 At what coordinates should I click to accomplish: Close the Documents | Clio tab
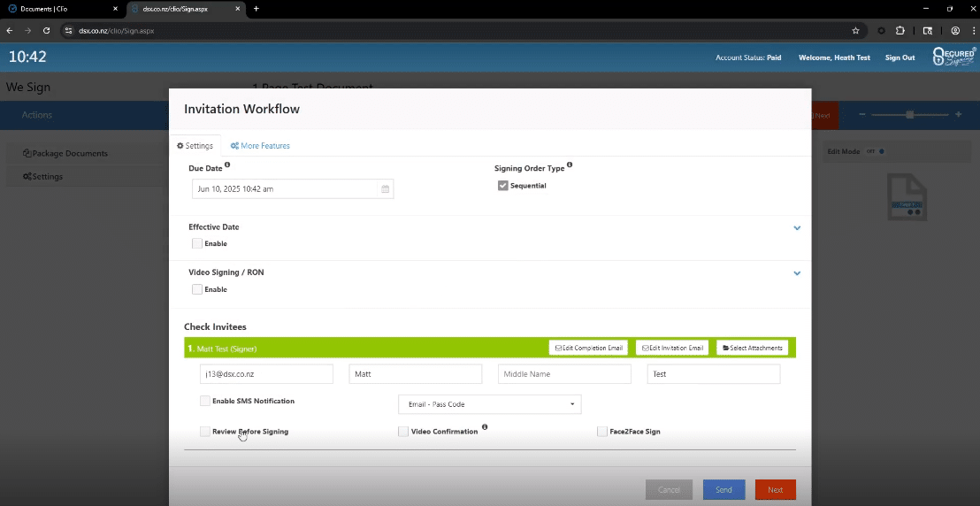tap(115, 9)
